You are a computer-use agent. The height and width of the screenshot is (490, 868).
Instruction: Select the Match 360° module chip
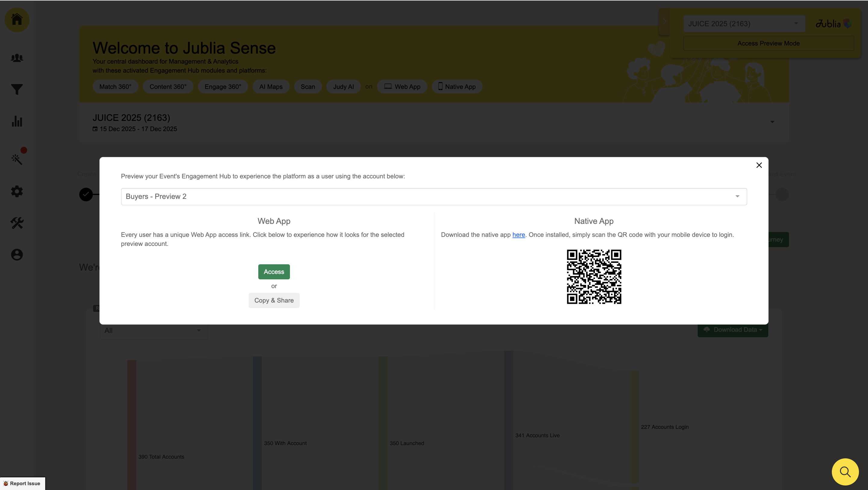pyautogui.click(x=115, y=86)
